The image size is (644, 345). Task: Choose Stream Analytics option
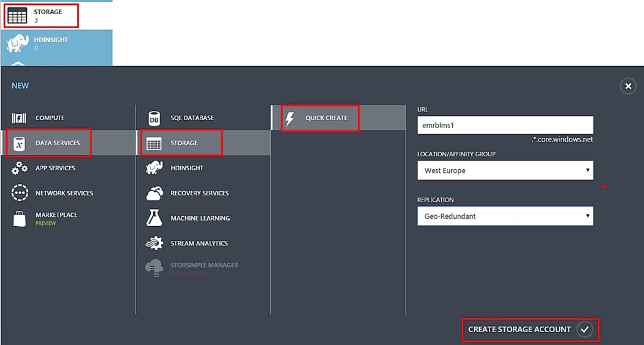pyautogui.click(x=203, y=243)
